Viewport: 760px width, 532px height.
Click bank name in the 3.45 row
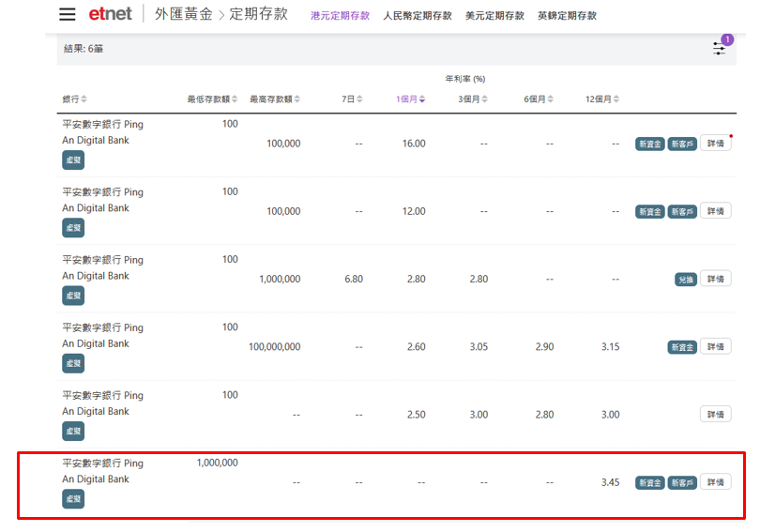pos(103,471)
